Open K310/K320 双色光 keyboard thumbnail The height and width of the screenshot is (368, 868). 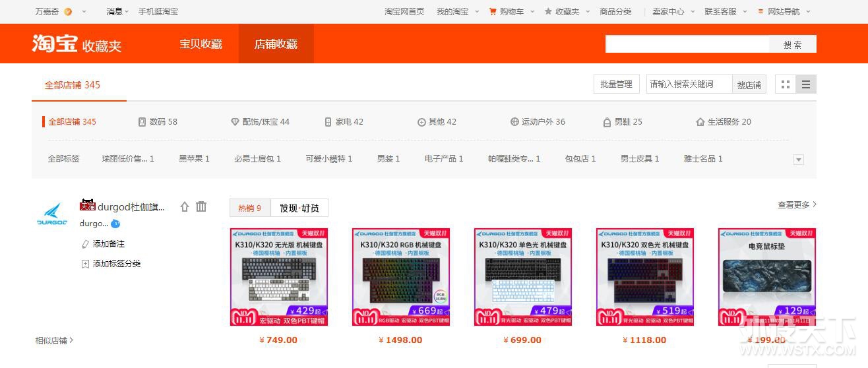point(645,277)
